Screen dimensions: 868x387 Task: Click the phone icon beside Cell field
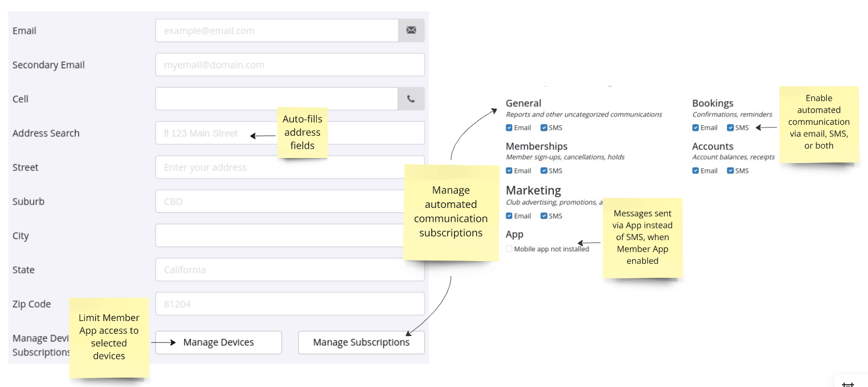click(411, 99)
